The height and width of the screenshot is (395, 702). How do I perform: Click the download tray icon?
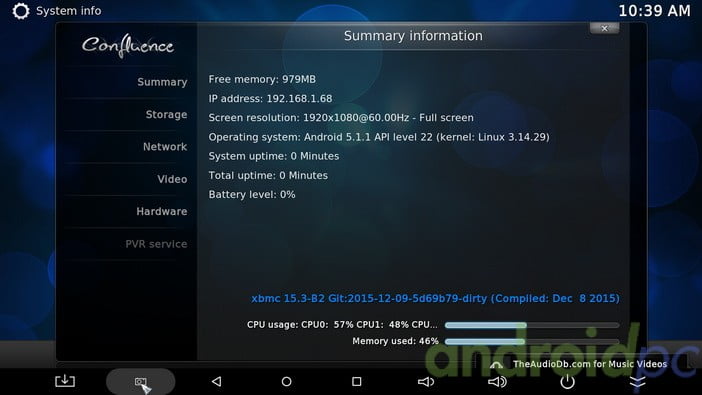tap(65, 381)
